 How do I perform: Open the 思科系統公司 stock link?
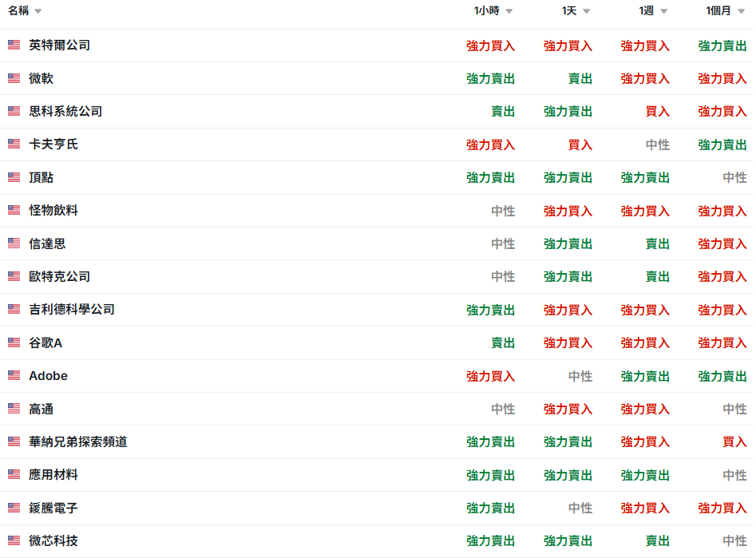point(65,111)
